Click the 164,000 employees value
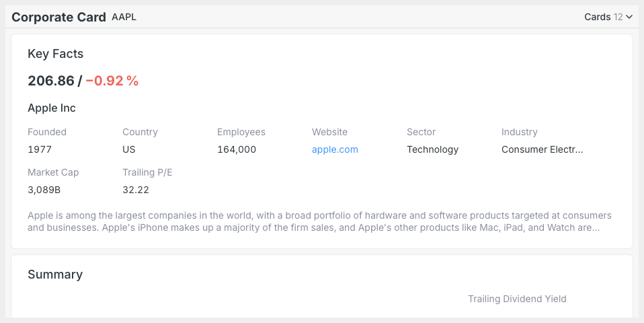The width and height of the screenshot is (644, 323). (x=237, y=149)
